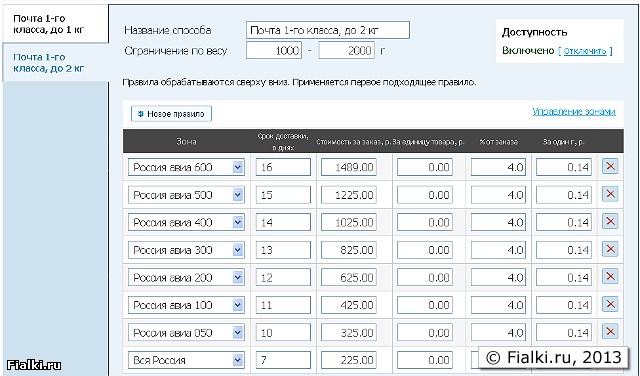The image size is (640, 376).
Task: Open the Россия авиа 600 zone dropdown
Action: coord(186,167)
